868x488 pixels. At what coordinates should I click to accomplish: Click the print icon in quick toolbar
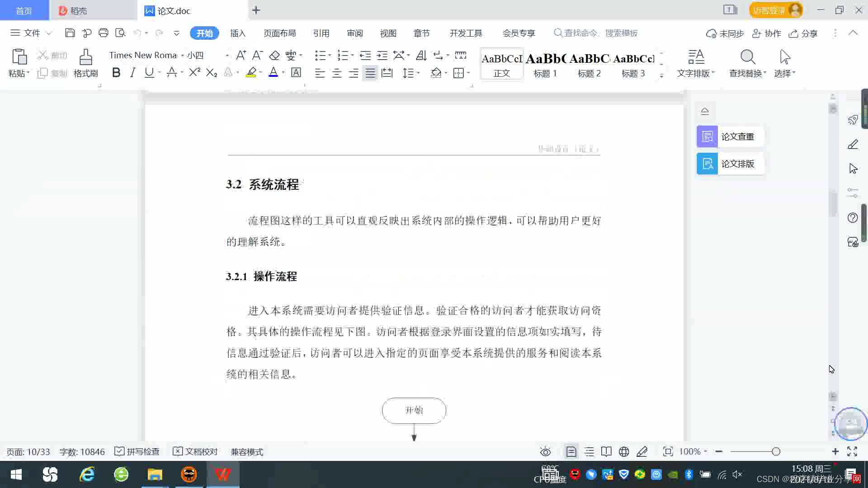[x=104, y=33]
